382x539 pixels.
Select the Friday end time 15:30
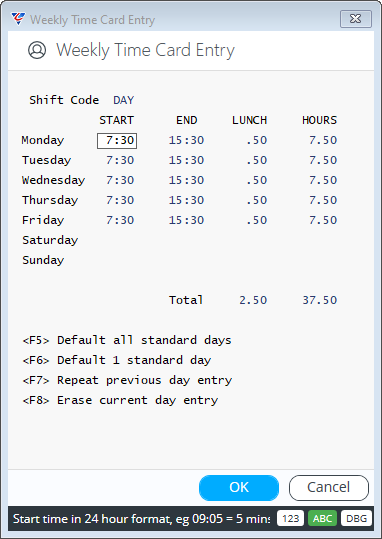(186, 220)
